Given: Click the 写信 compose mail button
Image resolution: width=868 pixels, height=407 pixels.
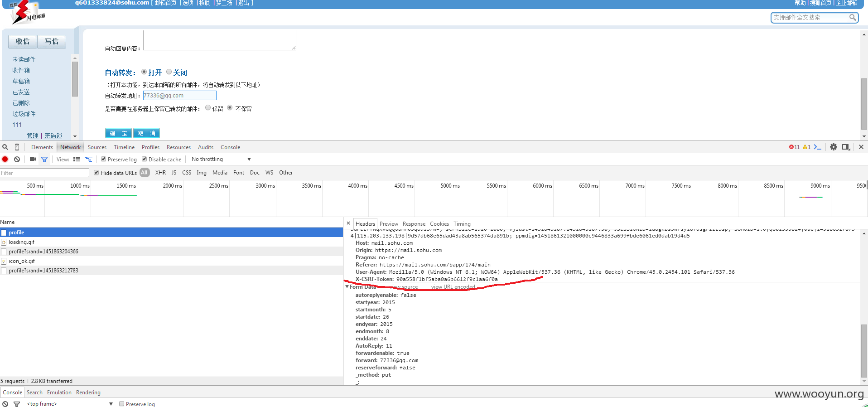Looking at the screenshot, I should pyautogui.click(x=52, y=41).
